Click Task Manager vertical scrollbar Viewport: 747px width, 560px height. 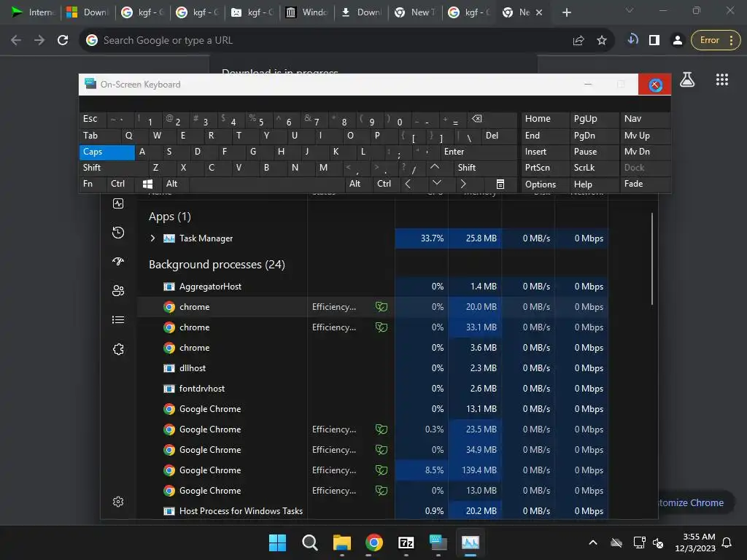[651, 259]
